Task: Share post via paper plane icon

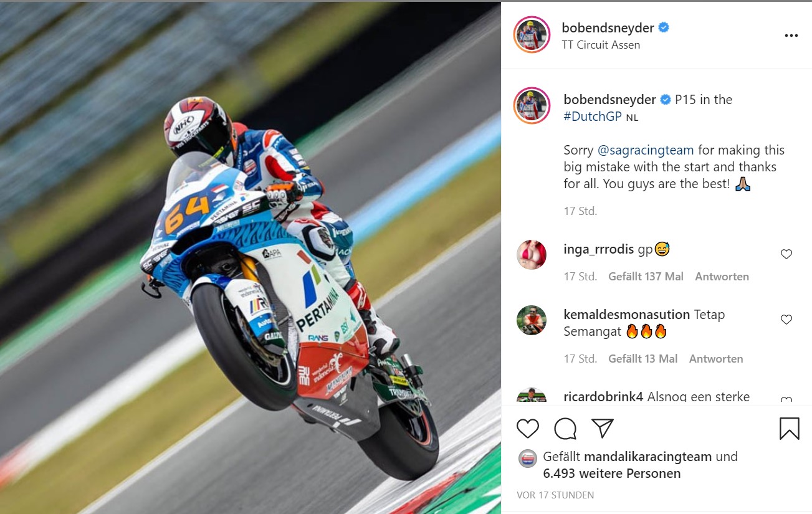Action: pos(603,428)
